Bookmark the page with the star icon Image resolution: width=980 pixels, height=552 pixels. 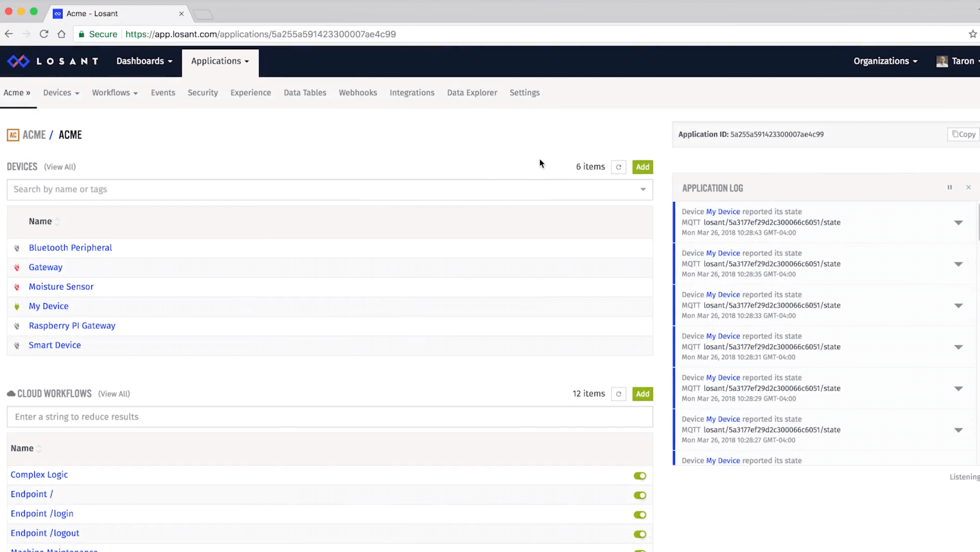click(972, 34)
